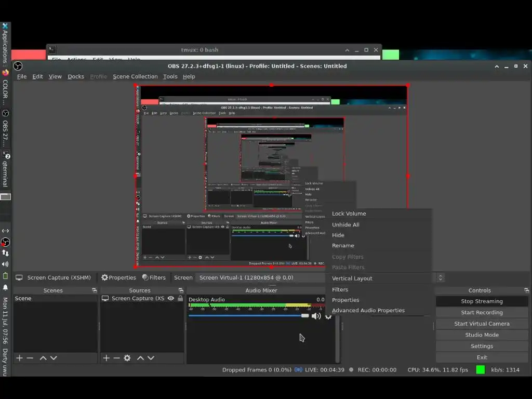Viewport: 532px width, 399px height.
Task: Open Settings from Controls panel
Action: coord(482,346)
